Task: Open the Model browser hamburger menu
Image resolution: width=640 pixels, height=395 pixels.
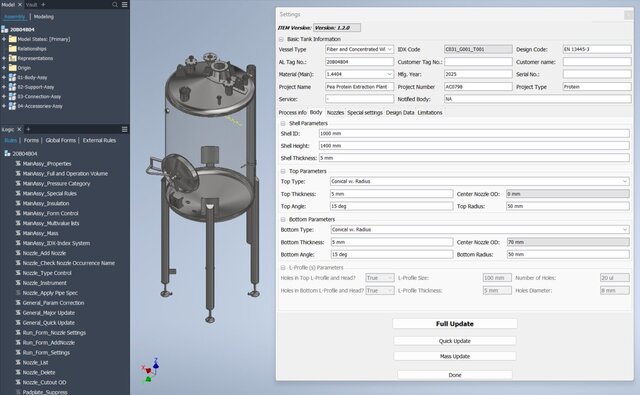Action: [124, 4]
